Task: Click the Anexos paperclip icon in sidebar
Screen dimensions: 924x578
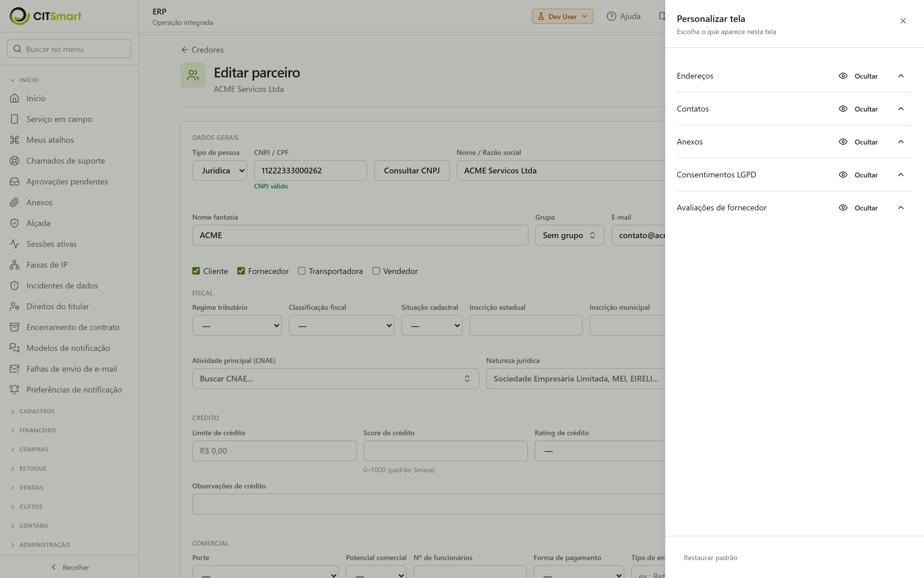Action: (x=14, y=203)
